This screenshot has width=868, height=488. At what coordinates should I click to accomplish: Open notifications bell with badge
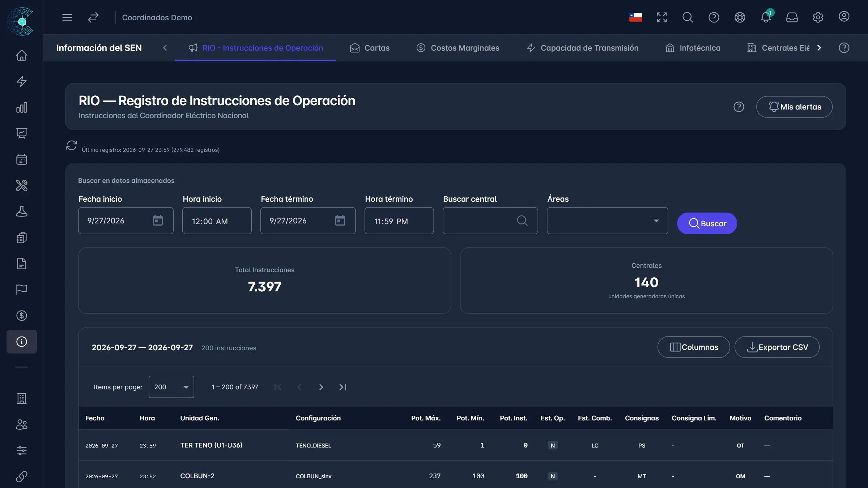pyautogui.click(x=766, y=17)
